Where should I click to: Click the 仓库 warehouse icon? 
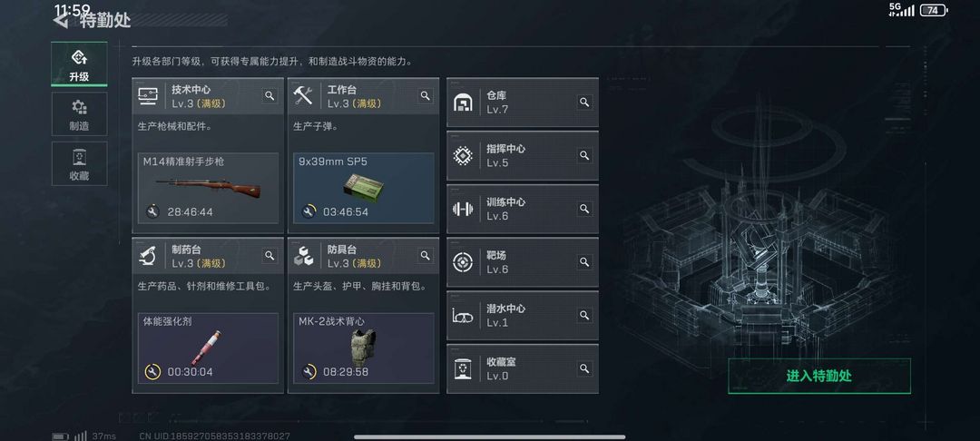tap(463, 103)
